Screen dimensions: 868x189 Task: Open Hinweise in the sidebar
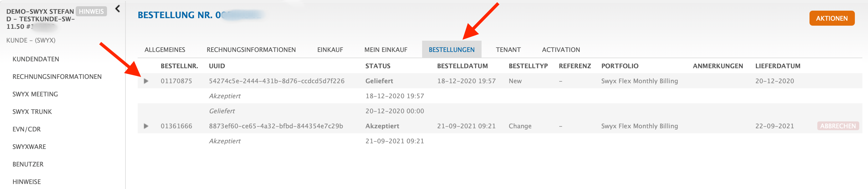click(x=27, y=182)
